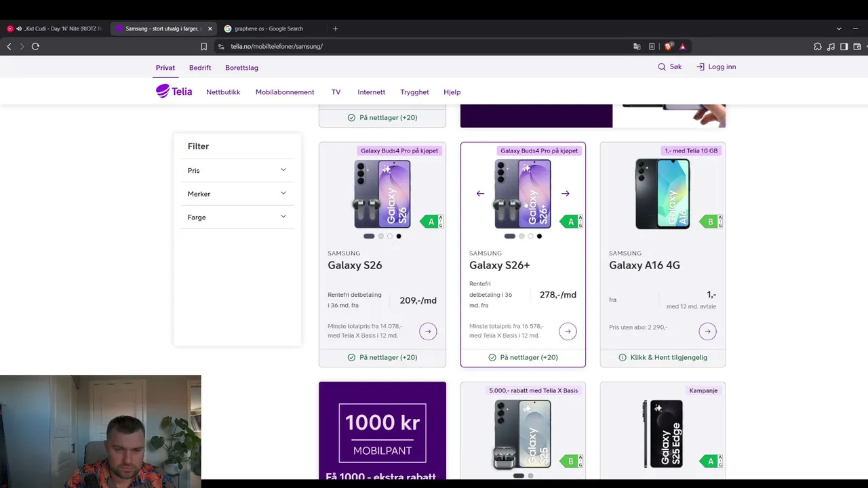Screen dimensions: 868x488
Task: Select white color on Galaxy S26+
Action: tap(530, 236)
